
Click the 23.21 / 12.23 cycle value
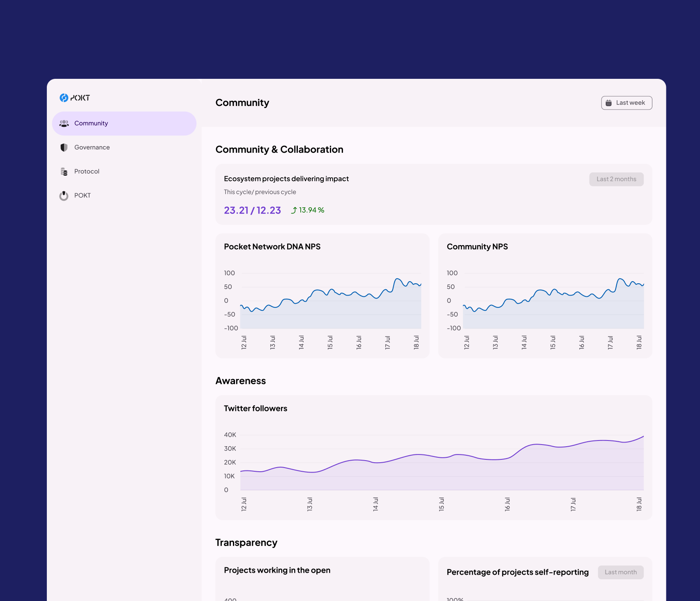click(x=252, y=210)
